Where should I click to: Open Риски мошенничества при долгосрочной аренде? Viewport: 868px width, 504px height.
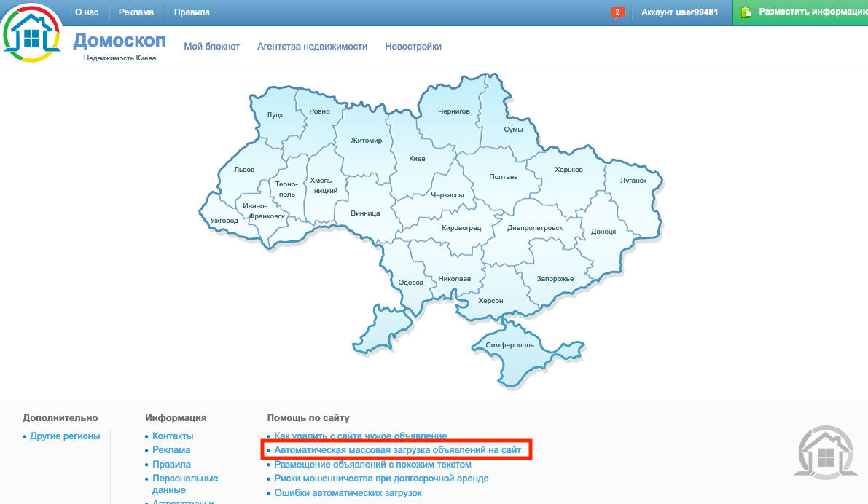click(x=381, y=479)
